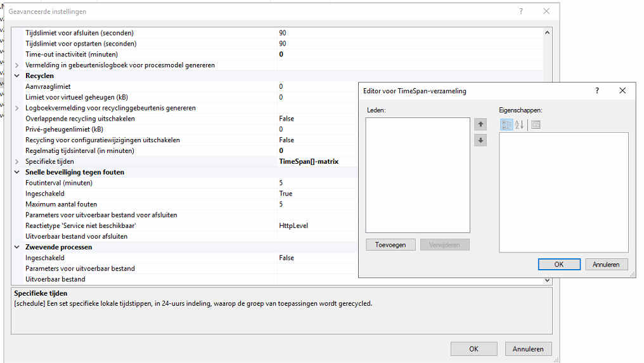
Task: Select the Overlappende recycling uitschakelen row
Action: (80, 119)
